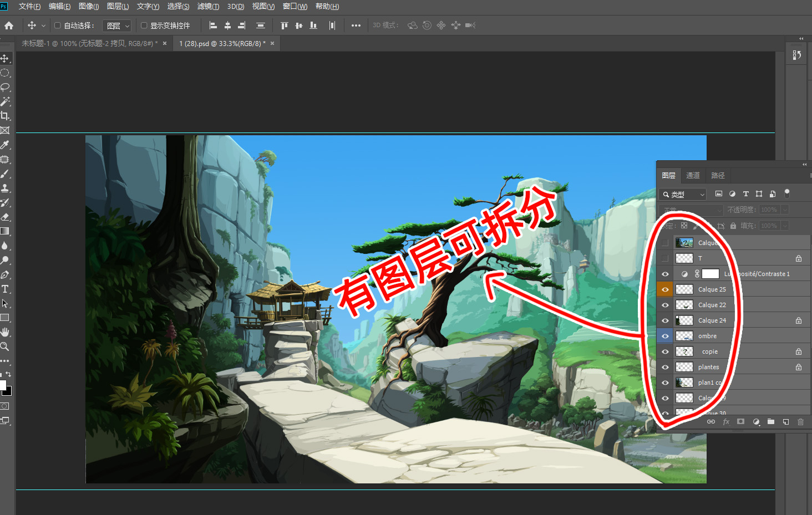
Task: Open the 文件 menu
Action: [30, 7]
